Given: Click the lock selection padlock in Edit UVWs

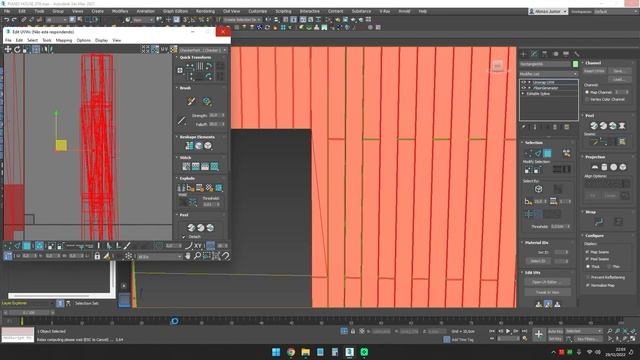Looking at the screenshot, I should coord(97,256).
